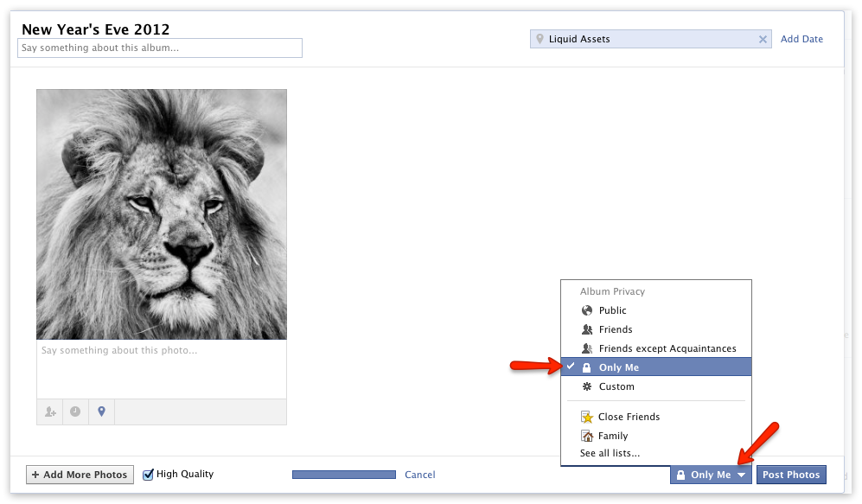
Task: Click the house icon next to Family
Action: [x=586, y=436]
